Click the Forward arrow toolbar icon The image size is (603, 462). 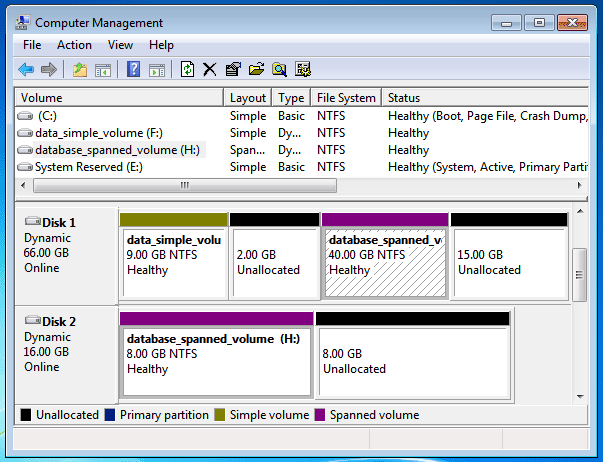(48, 70)
